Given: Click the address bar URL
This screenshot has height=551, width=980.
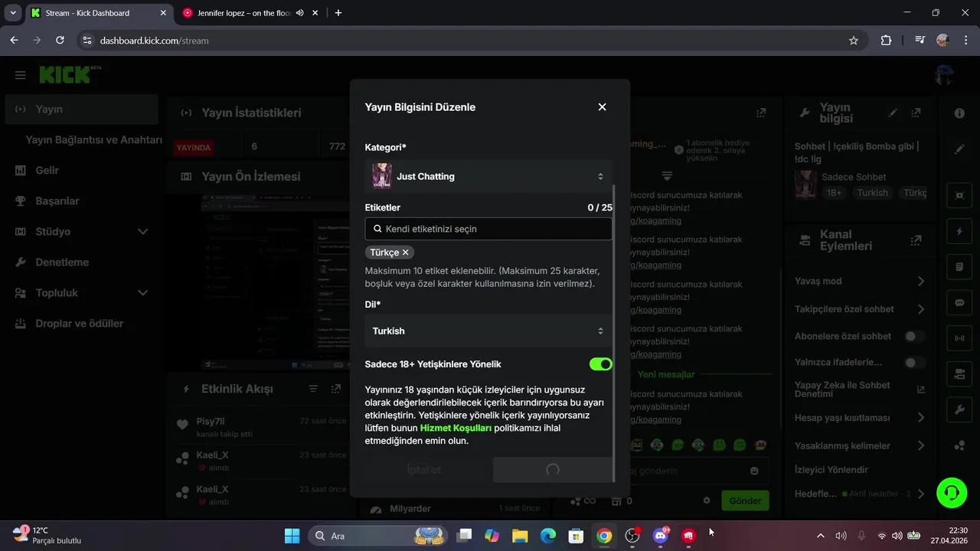Looking at the screenshot, I should tap(154, 41).
